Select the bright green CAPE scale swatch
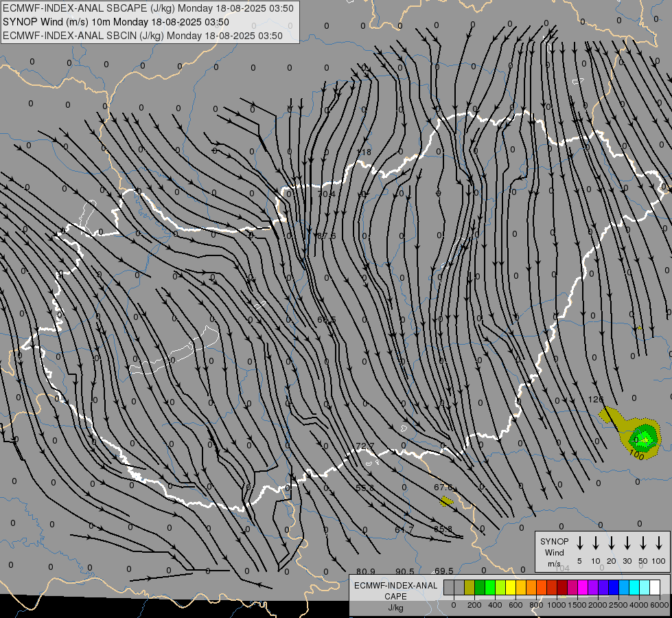The image size is (672, 618). tap(490, 587)
